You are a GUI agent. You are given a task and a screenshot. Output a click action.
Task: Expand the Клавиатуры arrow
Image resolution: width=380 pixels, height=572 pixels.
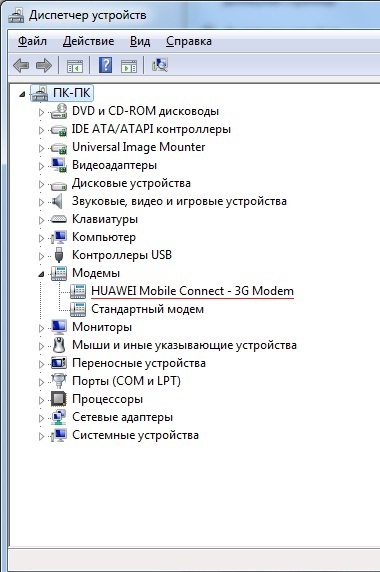(41, 220)
